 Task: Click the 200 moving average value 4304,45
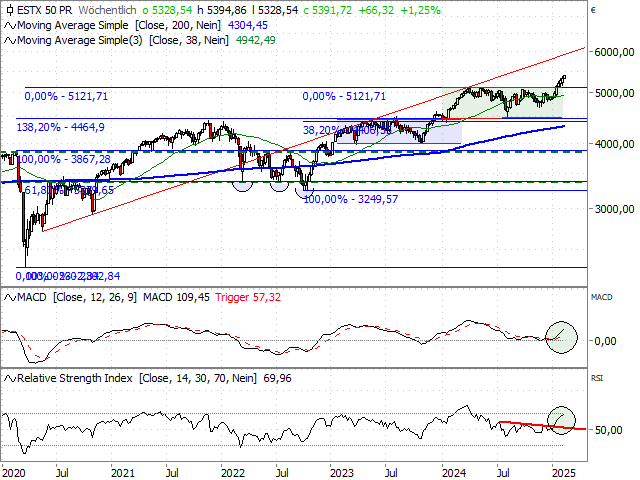click(x=248, y=25)
